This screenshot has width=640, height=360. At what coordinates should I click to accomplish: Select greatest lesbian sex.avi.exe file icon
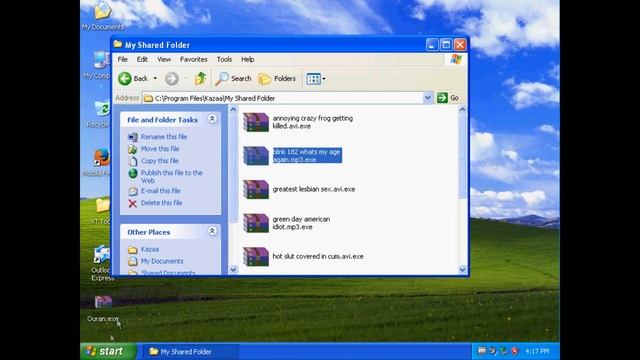point(256,189)
